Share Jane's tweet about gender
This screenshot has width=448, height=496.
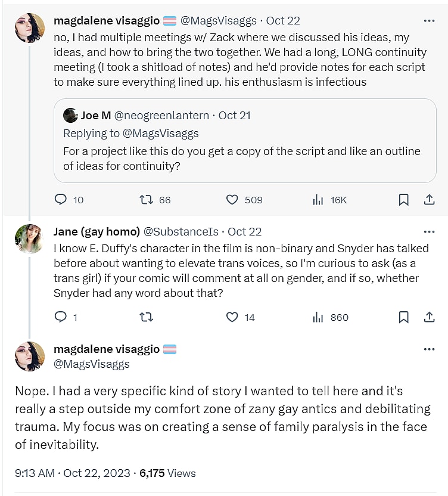tap(428, 317)
